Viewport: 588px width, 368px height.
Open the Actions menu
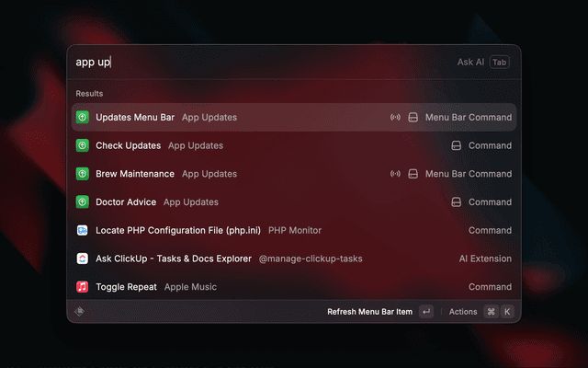click(463, 312)
